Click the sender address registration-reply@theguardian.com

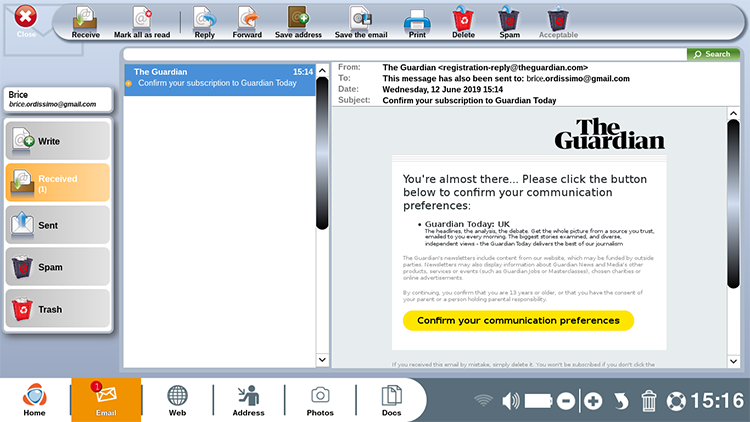(x=513, y=67)
